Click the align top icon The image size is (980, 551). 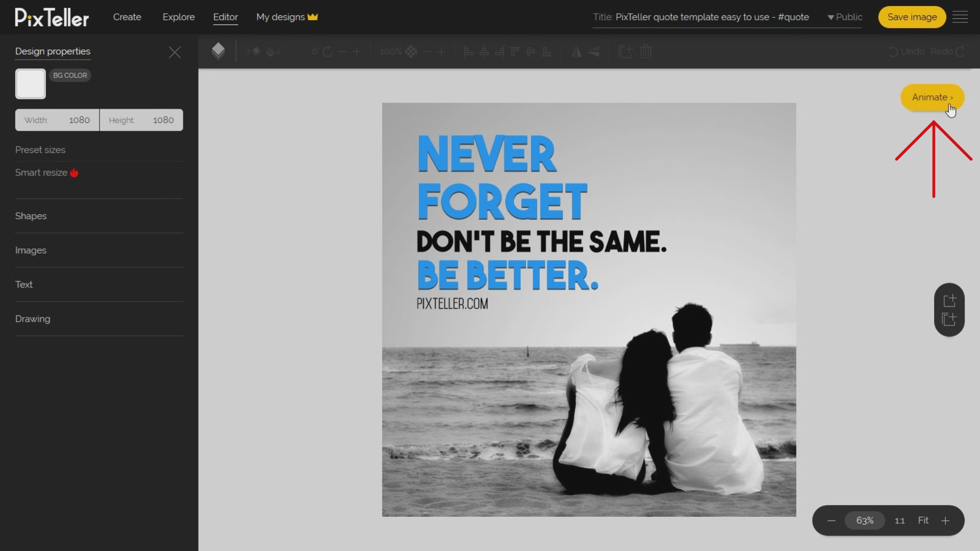tap(516, 52)
